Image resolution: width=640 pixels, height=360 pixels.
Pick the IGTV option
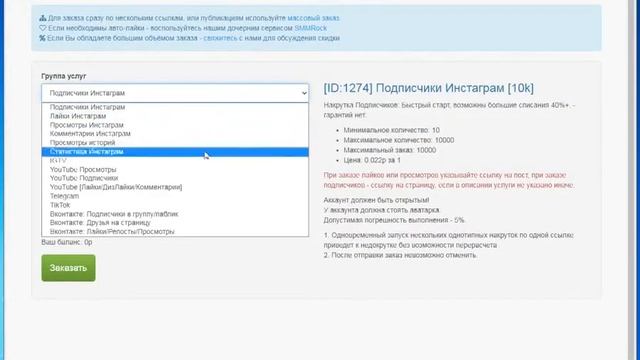[x=175, y=160]
